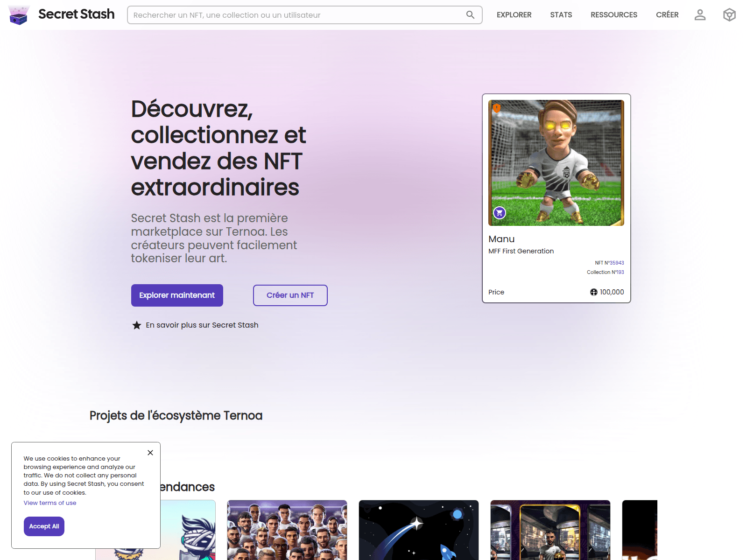Close the cookie notice with X
The width and height of the screenshot is (747, 560).
[x=150, y=453]
